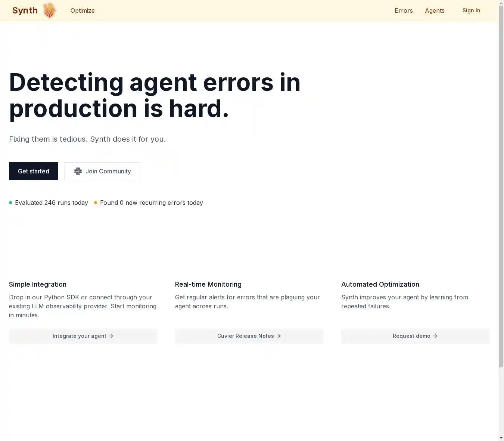This screenshot has height=441, width=504.
Task: Select the Simple Integration heading
Action: coord(38,284)
